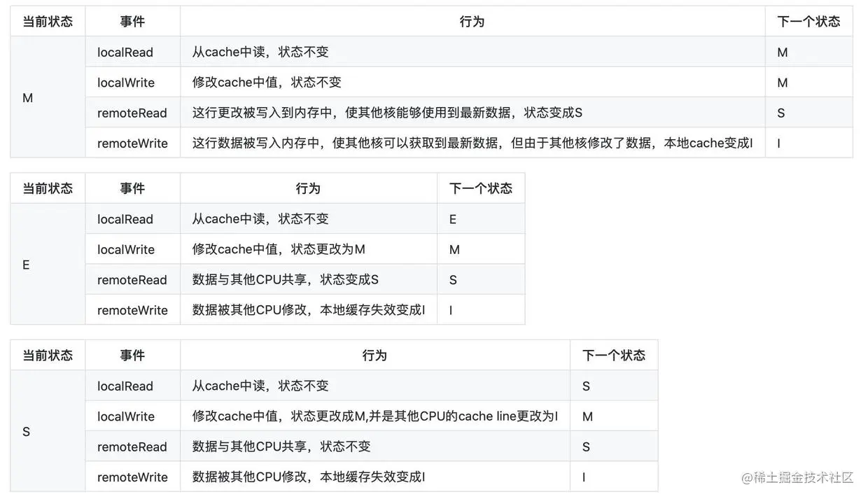Click "remoteWrite" in the table with current state S

tap(133, 477)
